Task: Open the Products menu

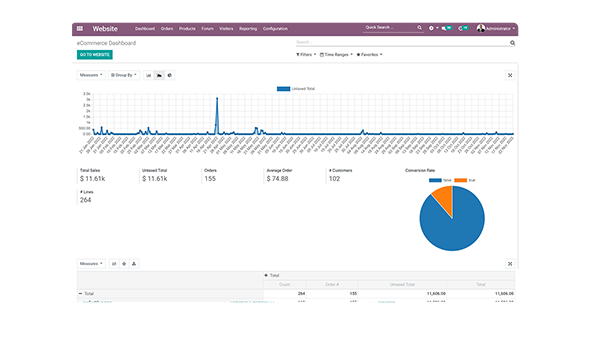Action: 187,29
